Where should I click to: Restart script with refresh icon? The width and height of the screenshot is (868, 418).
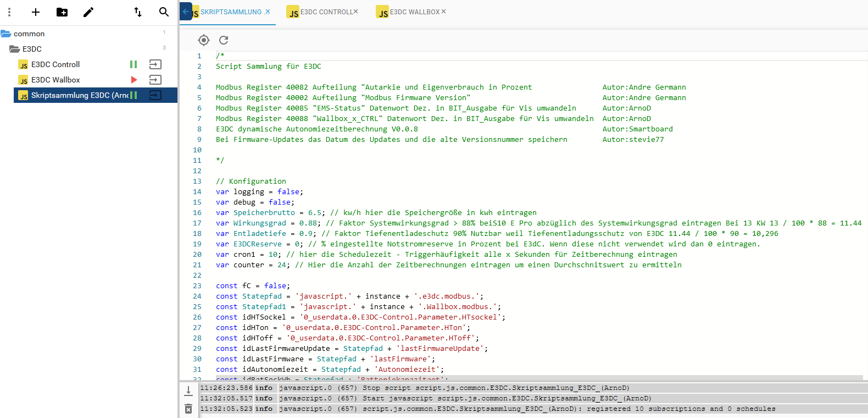[x=224, y=40]
